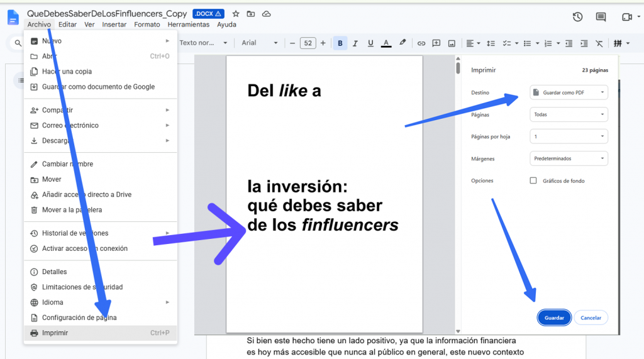Open the Formato menu
Screen dimensions: 644x359
point(147,25)
